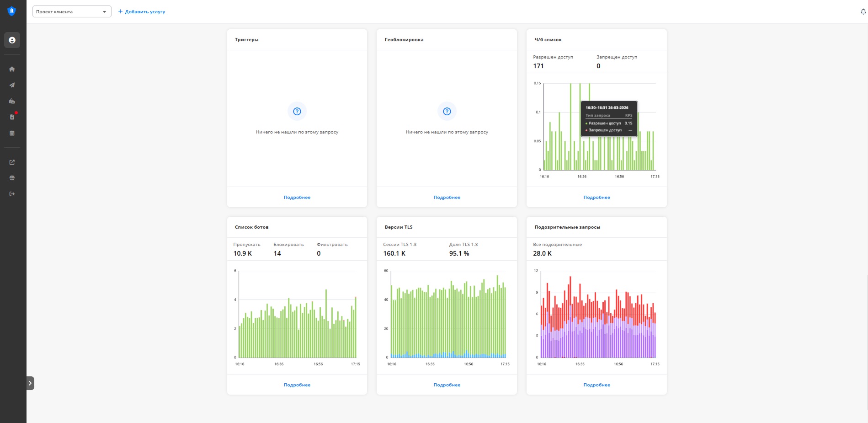
Task: Open the notifications bell
Action: tap(863, 12)
